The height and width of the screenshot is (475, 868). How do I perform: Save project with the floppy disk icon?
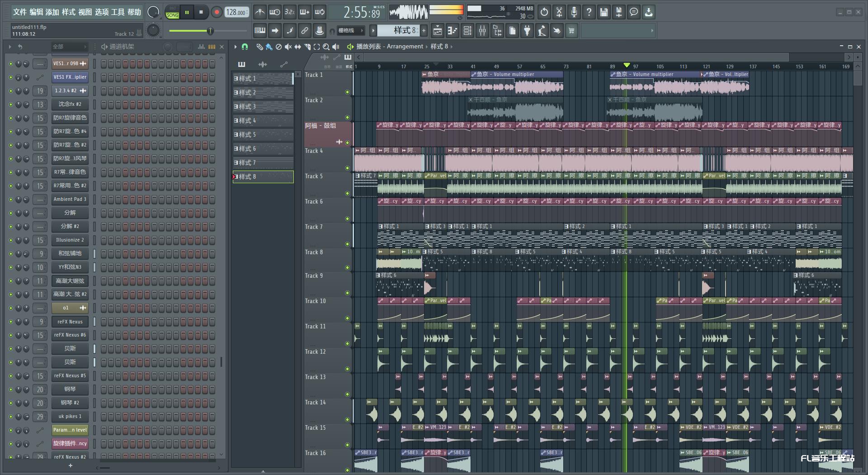tap(604, 12)
